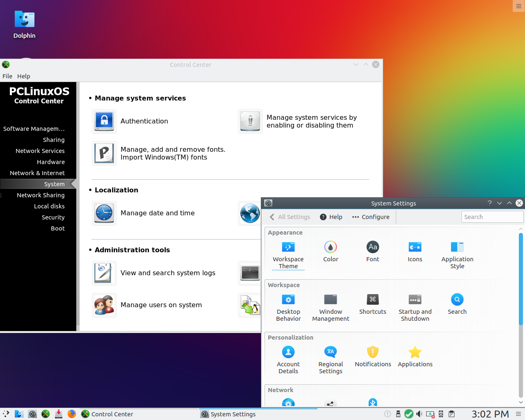525x420 pixels.
Task: Focus the Search field in System Settings
Action: (492, 217)
